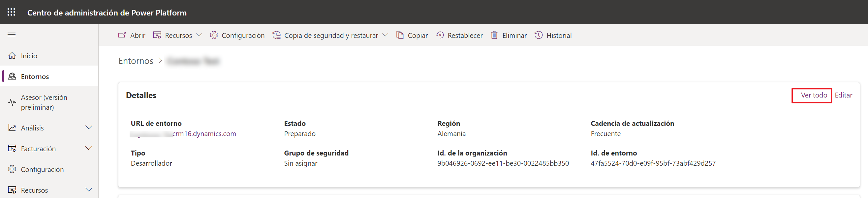The height and width of the screenshot is (198, 868).
Task: Click the Recursos icon in sidebar
Action: (x=12, y=190)
